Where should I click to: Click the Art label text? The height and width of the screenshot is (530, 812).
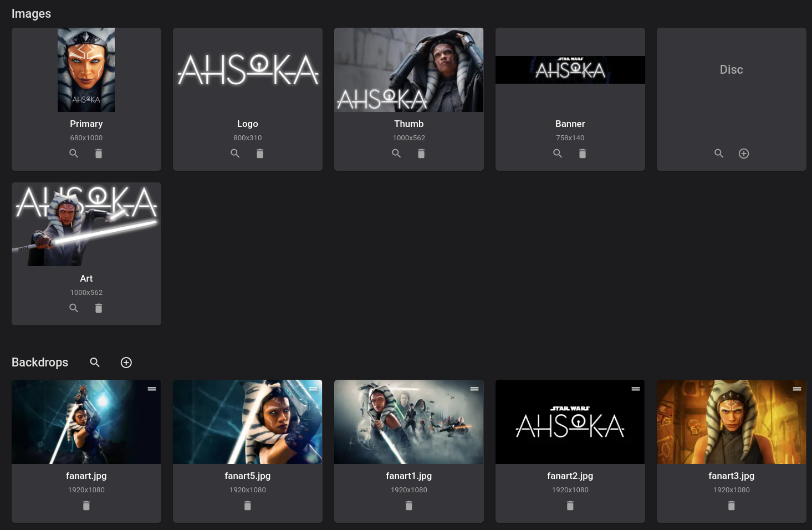tap(86, 278)
